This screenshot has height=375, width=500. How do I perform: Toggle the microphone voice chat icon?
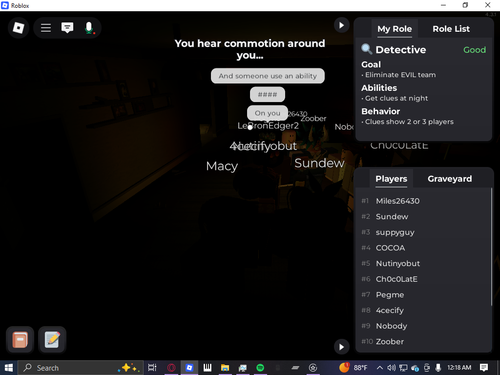(x=89, y=28)
